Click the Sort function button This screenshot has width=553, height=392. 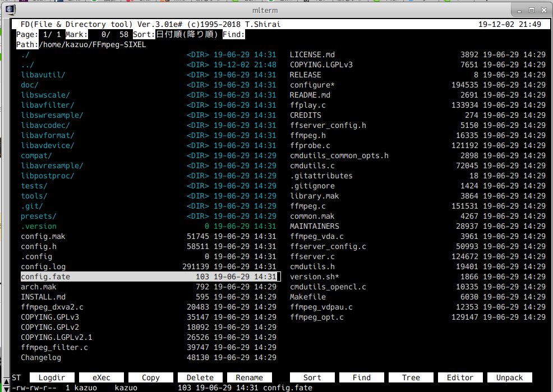click(x=312, y=377)
